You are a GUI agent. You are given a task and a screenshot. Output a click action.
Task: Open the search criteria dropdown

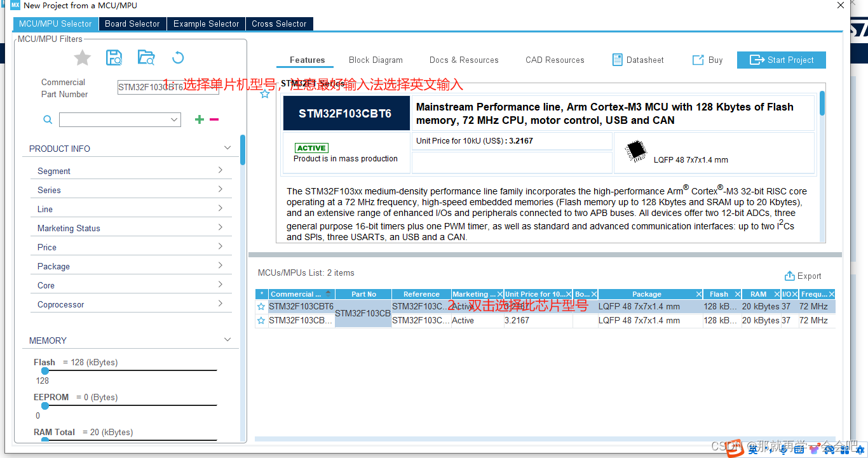174,119
